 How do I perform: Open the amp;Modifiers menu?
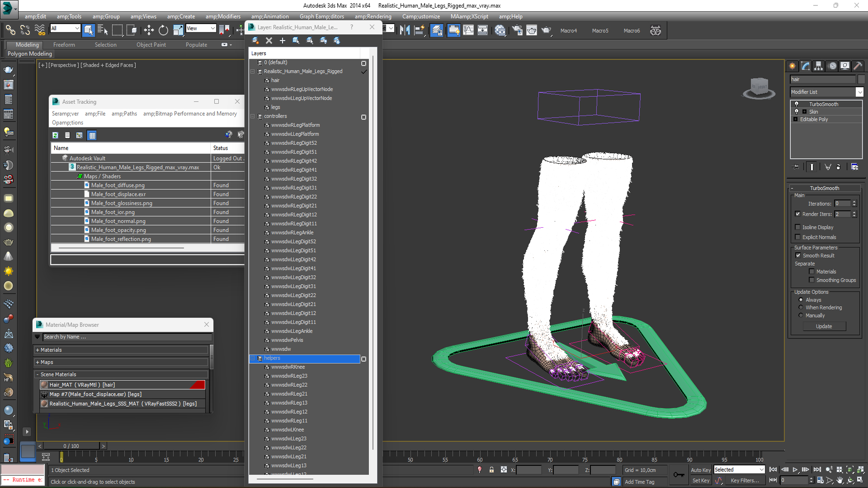click(x=223, y=17)
